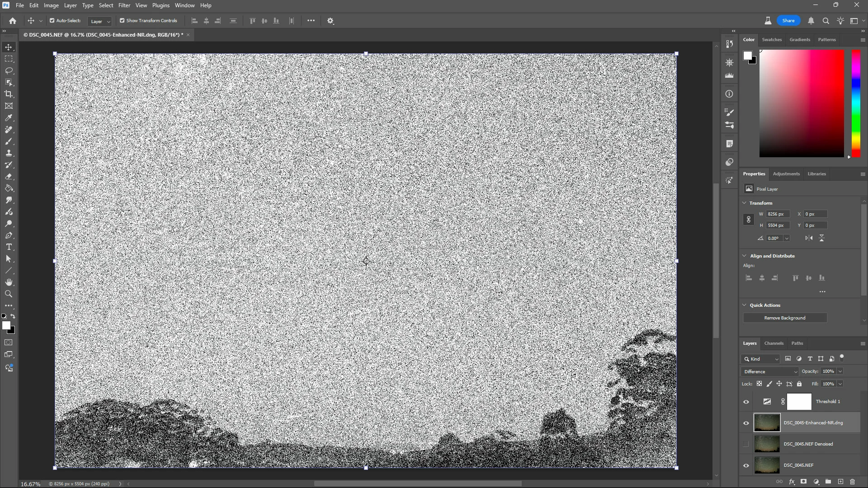Click the flip horizontal icon in Transform
Image resolution: width=868 pixels, height=488 pixels.
point(809,238)
